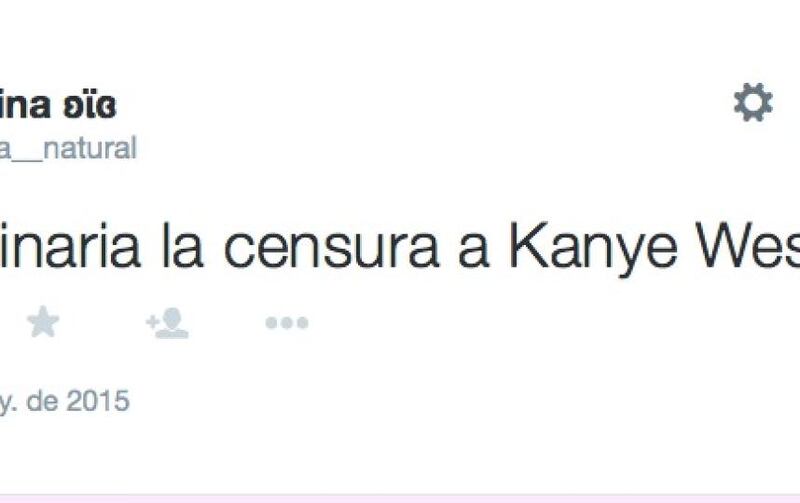Viewport: 800px width, 503px height.
Task: Open the gear settings menu
Action: pyautogui.click(x=753, y=102)
